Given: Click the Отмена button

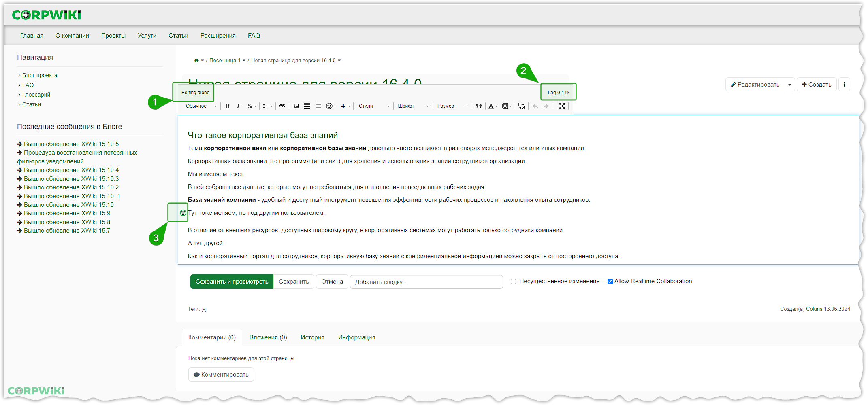Looking at the screenshot, I should 332,282.
